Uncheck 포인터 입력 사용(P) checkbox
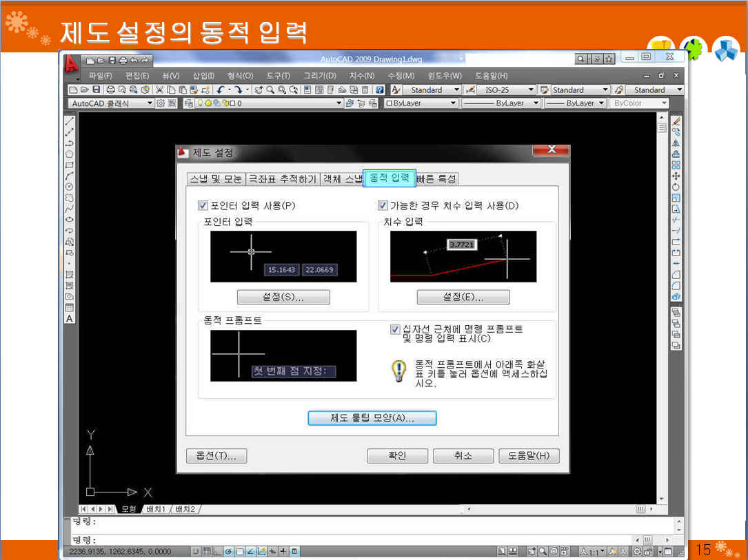Image resolution: width=748 pixels, height=560 pixels. [x=203, y=205]
